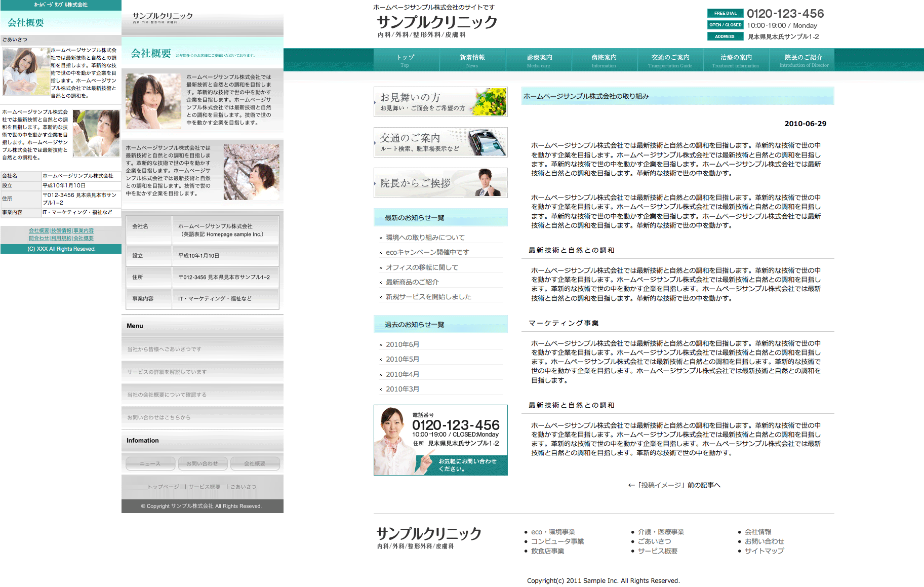Open the 院長からご挨拶 banner
This screenshot has height=587, width=924.
[440, 183]
